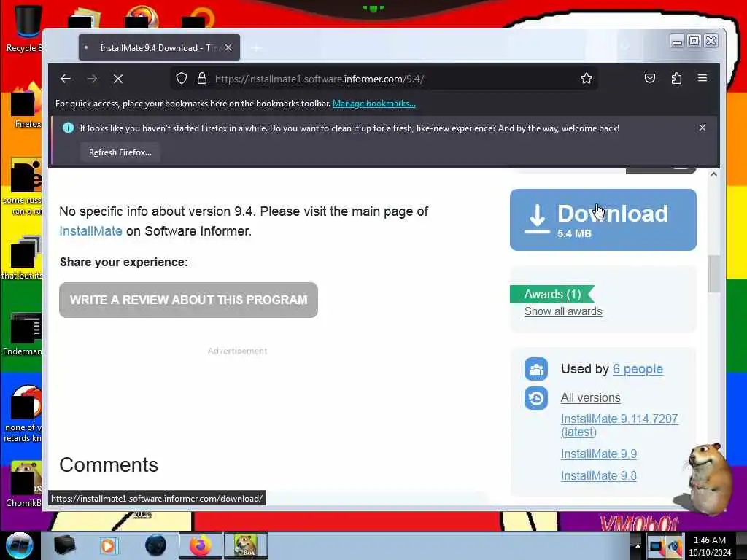Click the vertical scrollbar thumb
The height and width of the screenshot is (560, 747).
(x=713, y=274)
